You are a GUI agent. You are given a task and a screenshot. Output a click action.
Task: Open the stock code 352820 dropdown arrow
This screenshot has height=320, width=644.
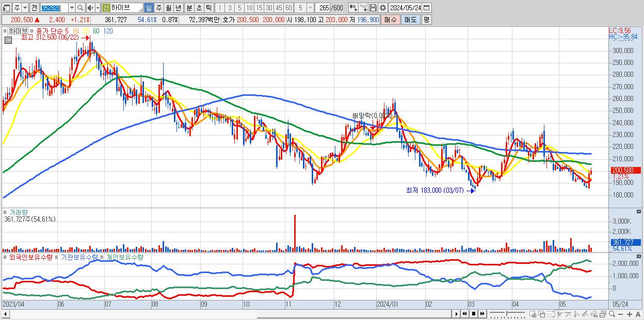[72, 8]
